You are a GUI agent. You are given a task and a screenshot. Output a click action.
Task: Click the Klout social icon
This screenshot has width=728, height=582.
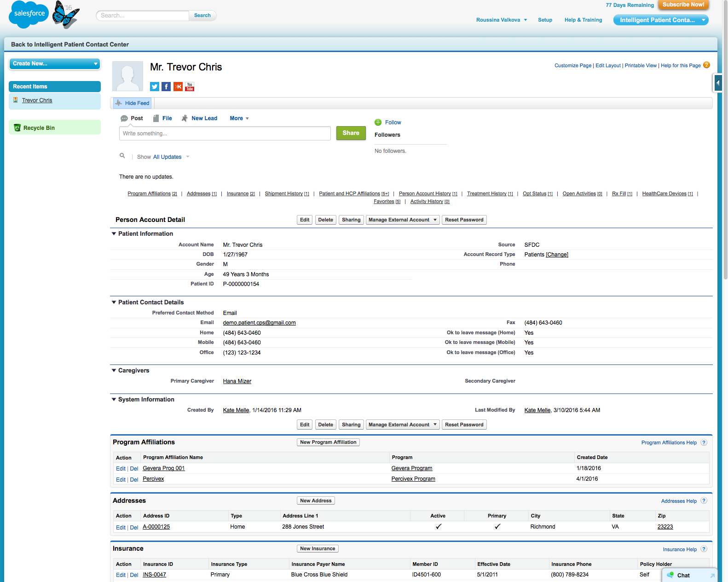178,87
